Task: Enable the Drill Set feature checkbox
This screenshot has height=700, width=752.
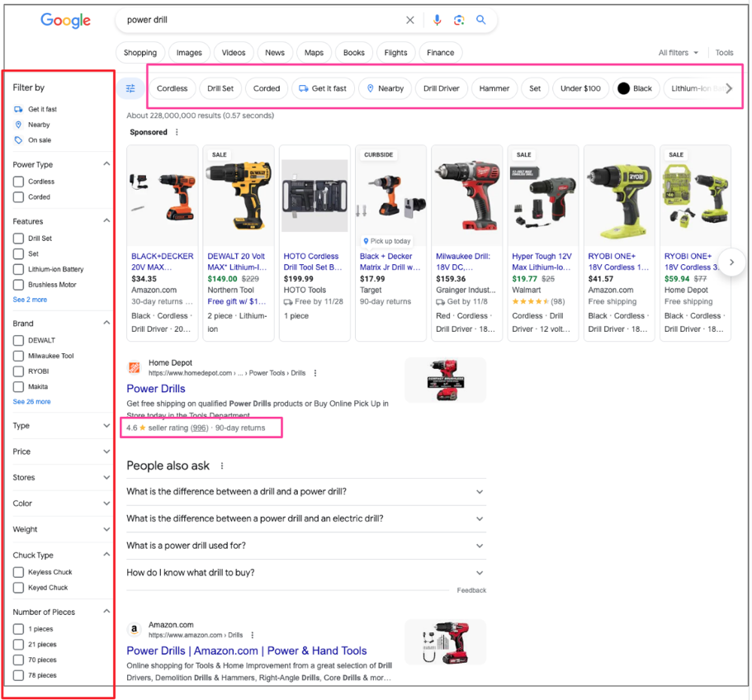Action: coord(18,239)
